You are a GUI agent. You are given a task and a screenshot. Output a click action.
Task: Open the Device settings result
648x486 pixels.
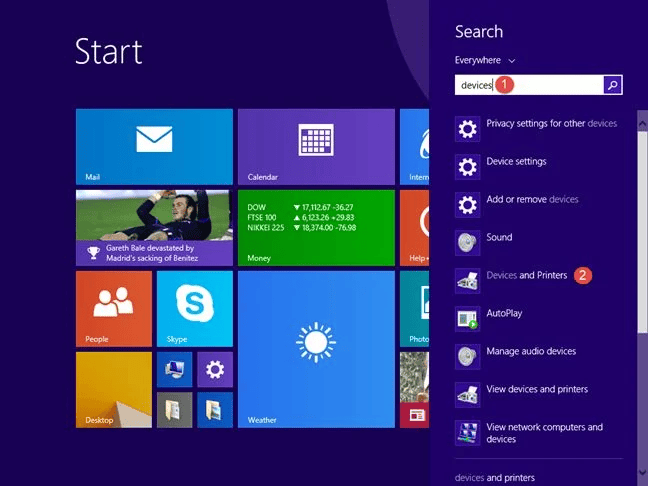pos(516,161)
